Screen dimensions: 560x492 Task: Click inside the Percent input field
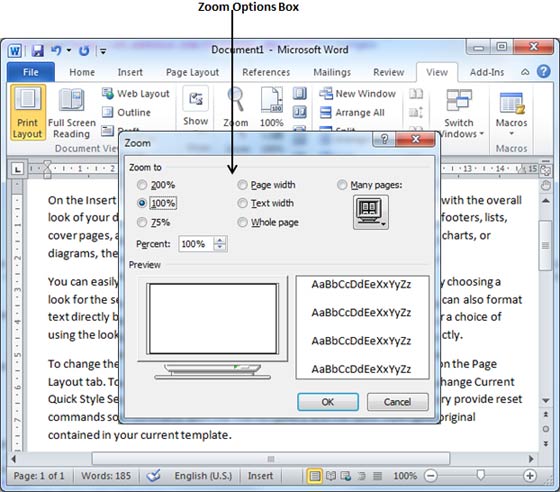196,244
